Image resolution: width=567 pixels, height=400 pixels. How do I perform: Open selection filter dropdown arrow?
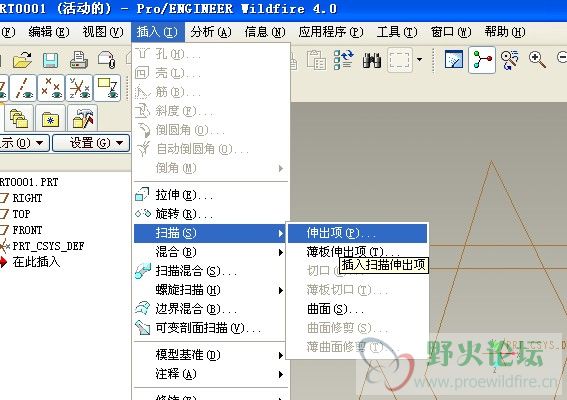[419, 59]
